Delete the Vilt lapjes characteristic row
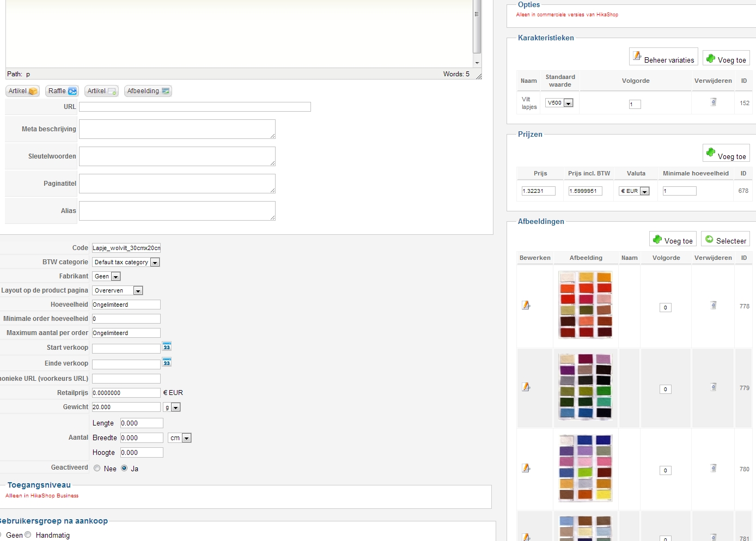This screenshot has height=541, width=756. 713,102
